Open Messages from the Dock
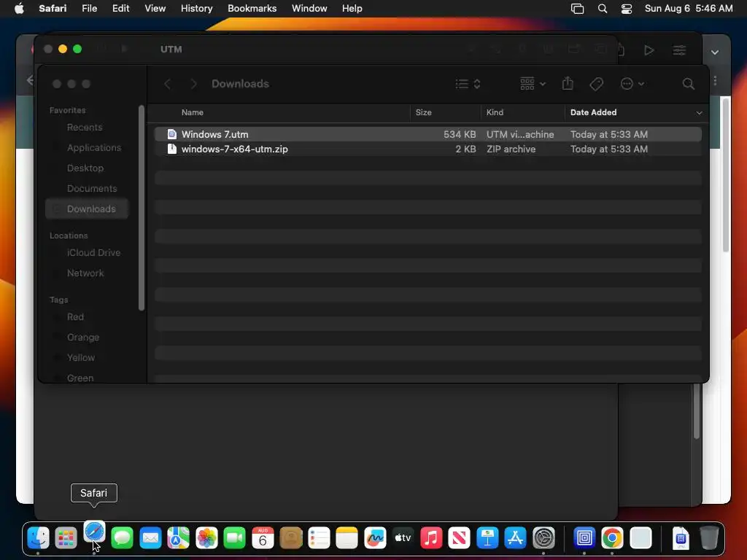The image size is (747, 560). click(x=123, y=538)
